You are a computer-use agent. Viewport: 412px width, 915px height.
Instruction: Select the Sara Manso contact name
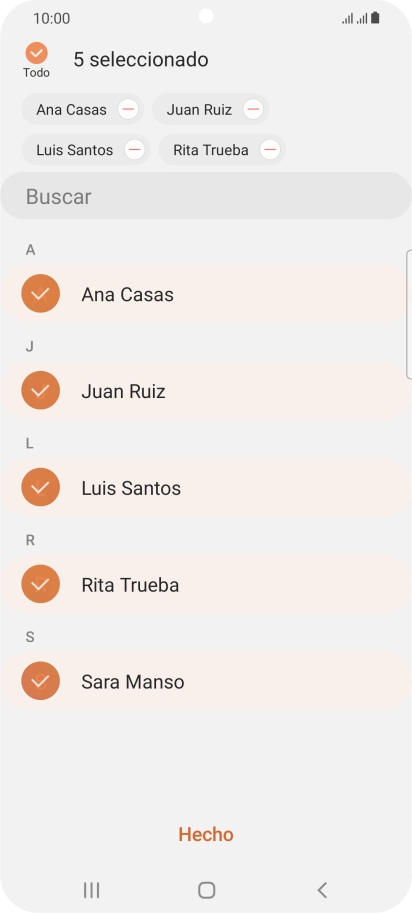[x=133, y=682]
